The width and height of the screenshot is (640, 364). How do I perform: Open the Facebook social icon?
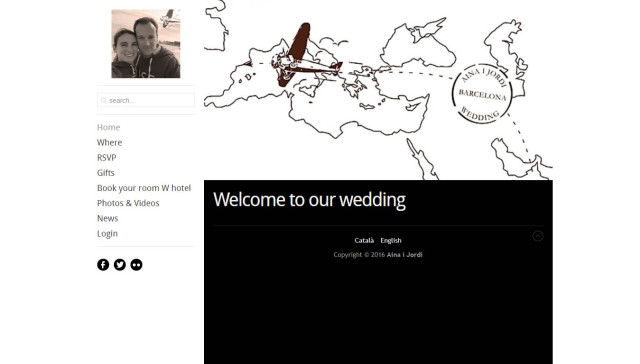[x=103, y=264]
